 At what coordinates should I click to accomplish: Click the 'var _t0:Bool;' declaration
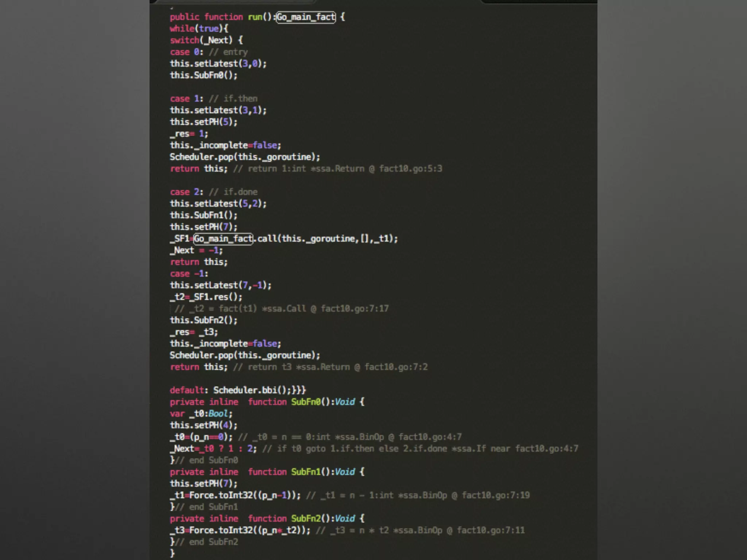click(x=201, y=413)
